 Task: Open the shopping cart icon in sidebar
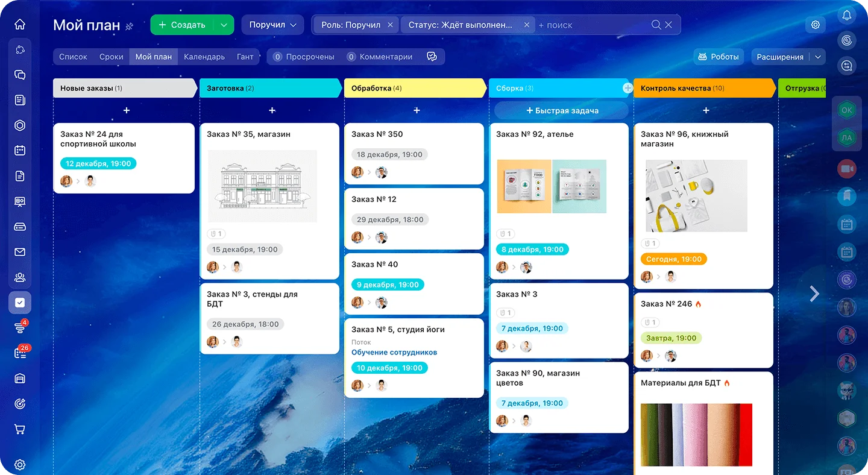[x=20, y=429]
